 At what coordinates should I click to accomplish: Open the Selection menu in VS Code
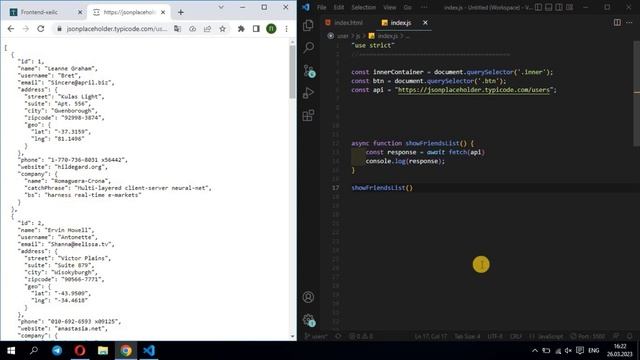(x=363, y=7)
